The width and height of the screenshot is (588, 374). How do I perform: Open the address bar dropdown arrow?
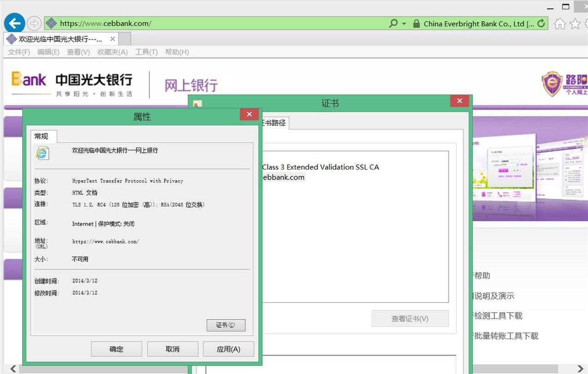[x=404, y=23]
